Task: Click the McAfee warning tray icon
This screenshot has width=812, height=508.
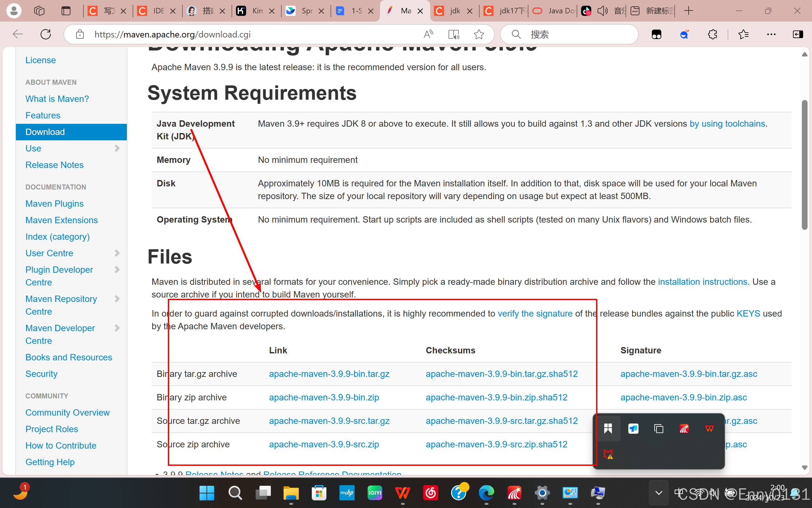Action: (x=608, y=454)
